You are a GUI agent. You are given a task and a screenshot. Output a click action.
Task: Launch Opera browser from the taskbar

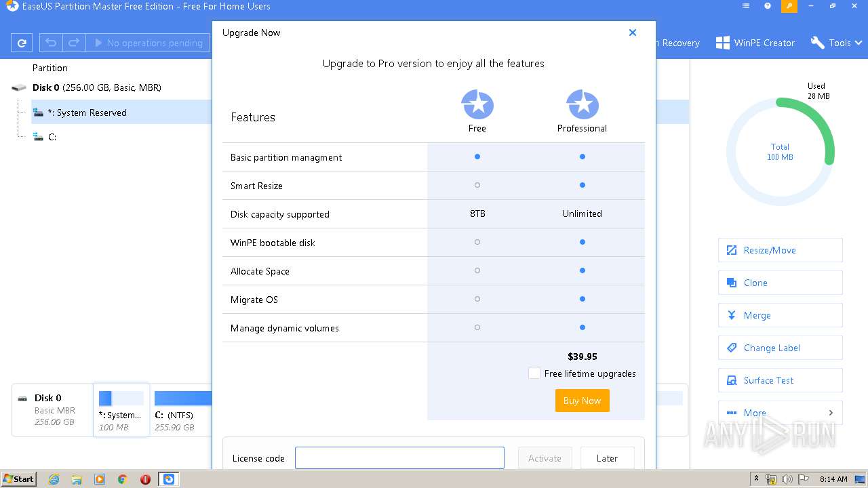click(x=145, y=479)
